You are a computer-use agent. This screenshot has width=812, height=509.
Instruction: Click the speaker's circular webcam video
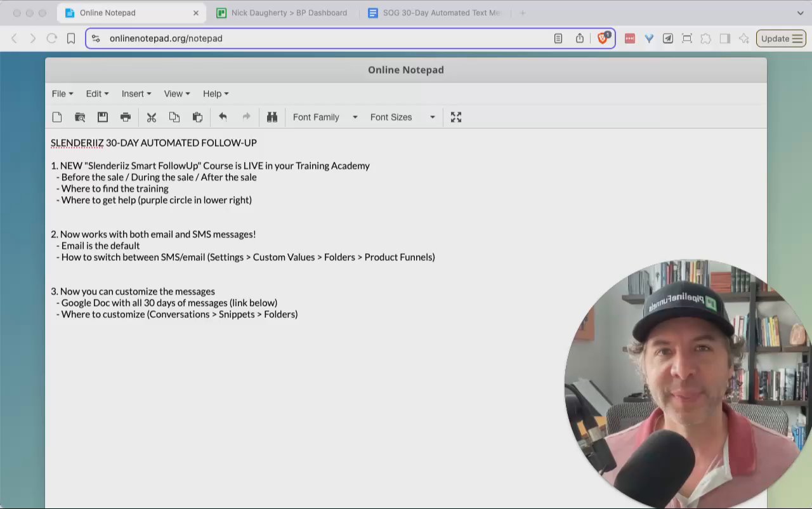click(688, 384)
